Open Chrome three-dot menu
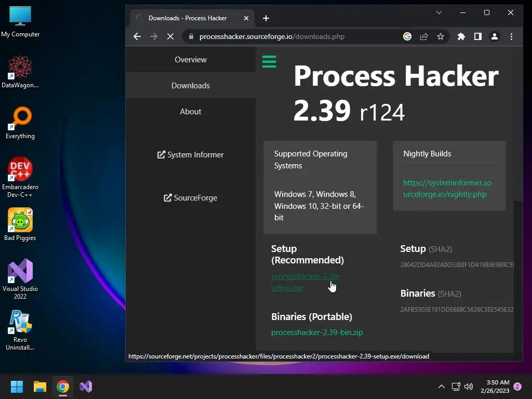The image size is (532, 399). point(511,37)
